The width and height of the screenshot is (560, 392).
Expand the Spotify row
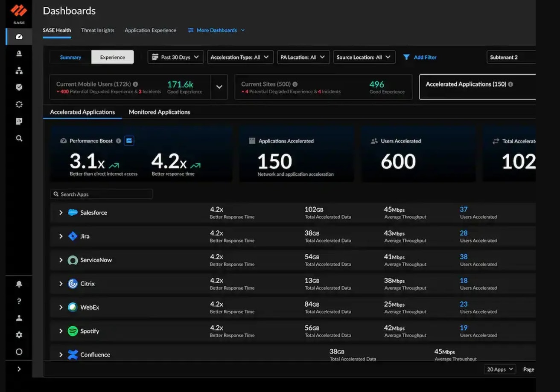[61, 331]
